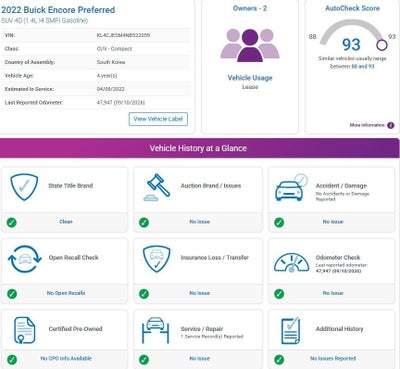Image resolution: width=400 pixels, height=369 pixels.
Task: Click the Clean status link
Action: (66, 222)
